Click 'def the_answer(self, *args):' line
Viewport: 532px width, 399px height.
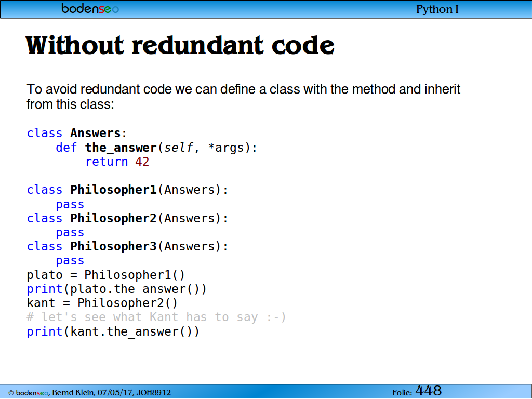pos(156,148)
